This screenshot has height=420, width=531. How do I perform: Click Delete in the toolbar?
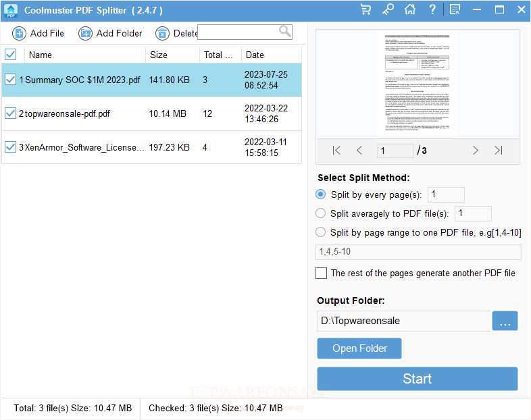(x=176, y=34)
